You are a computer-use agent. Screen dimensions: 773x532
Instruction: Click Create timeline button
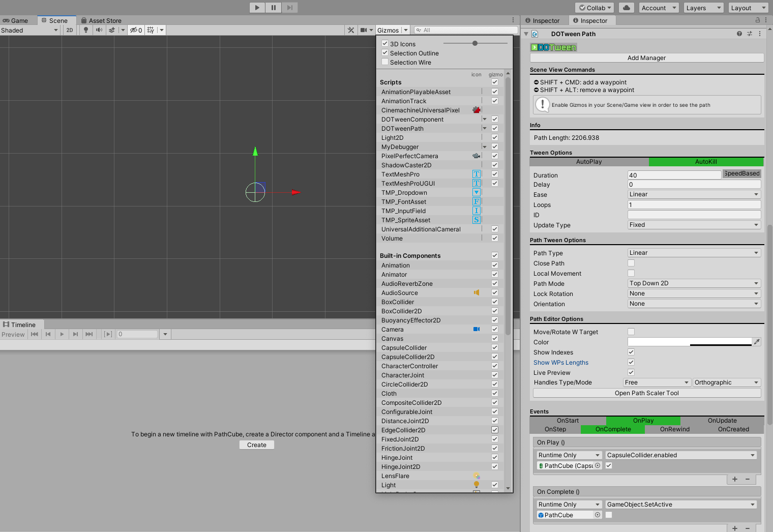pos(257,445)
